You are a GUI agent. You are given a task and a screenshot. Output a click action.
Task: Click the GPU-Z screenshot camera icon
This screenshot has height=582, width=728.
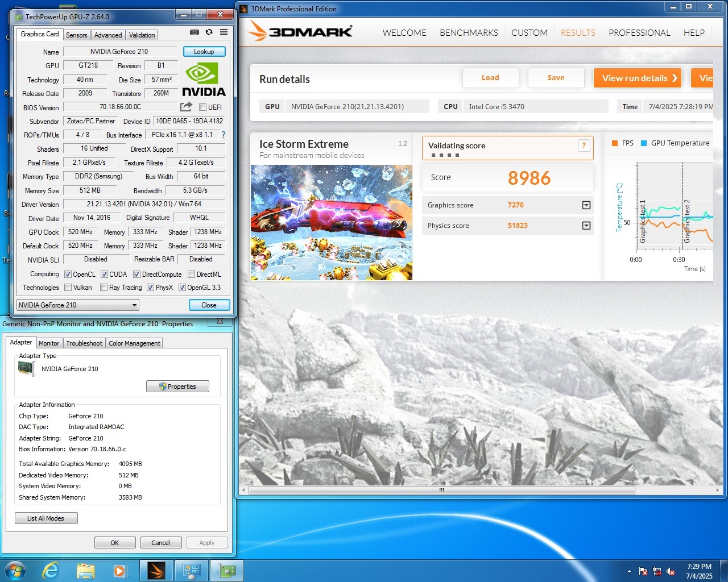195,32
